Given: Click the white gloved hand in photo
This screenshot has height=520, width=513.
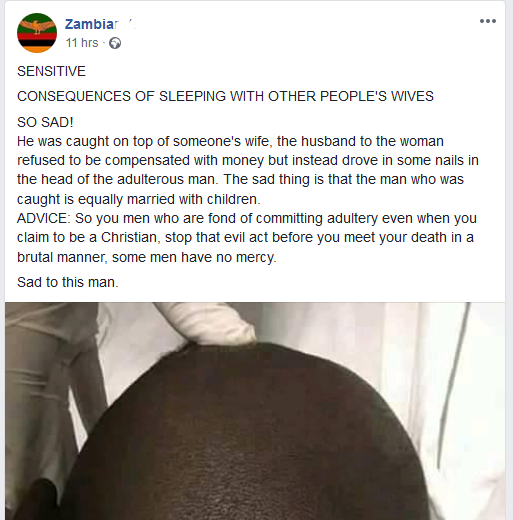Looking at the screenshot, I should [x=210, y=323].
